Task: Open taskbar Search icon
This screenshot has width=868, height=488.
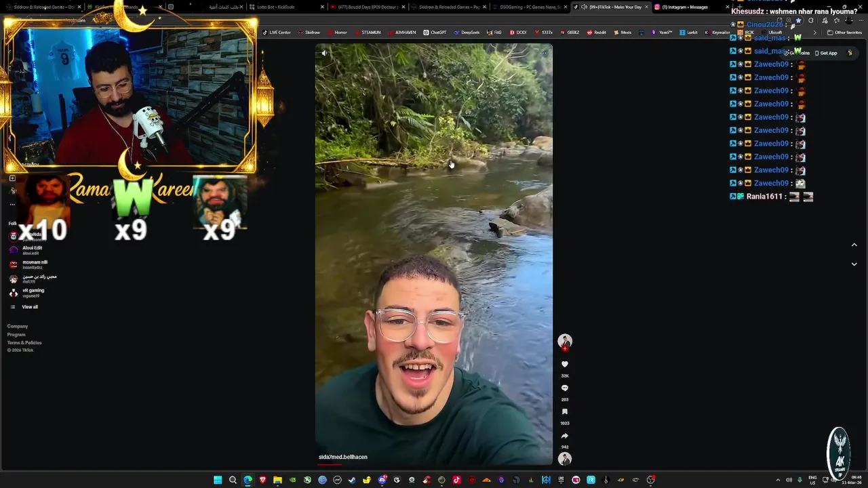Action: (233, 480)
